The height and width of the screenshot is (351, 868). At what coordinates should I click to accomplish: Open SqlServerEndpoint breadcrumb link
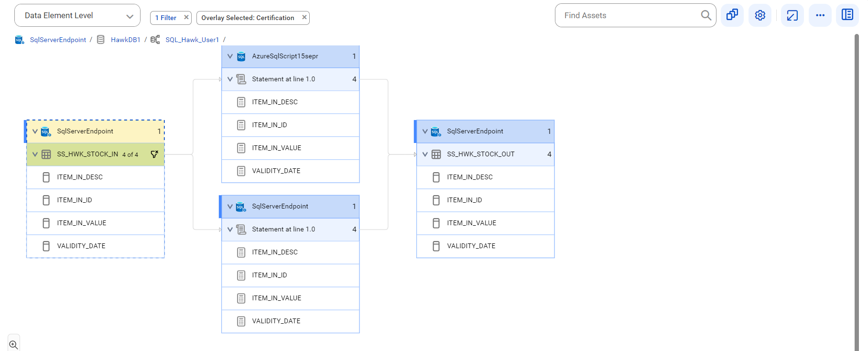click(x=58, y=40)
